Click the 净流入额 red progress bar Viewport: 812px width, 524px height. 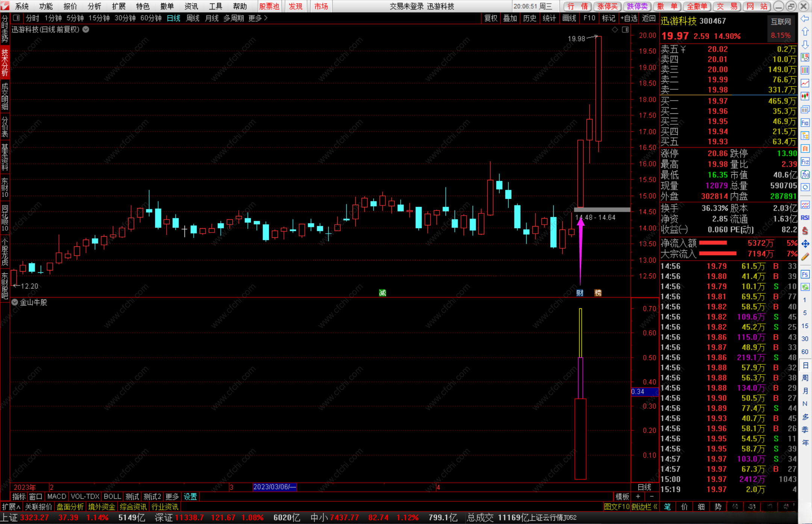(713, 243)
